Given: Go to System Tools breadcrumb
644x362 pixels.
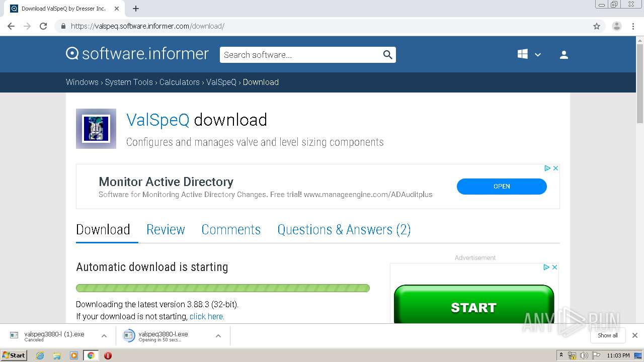Looking at the screenshot, I should tap(129, 82).
